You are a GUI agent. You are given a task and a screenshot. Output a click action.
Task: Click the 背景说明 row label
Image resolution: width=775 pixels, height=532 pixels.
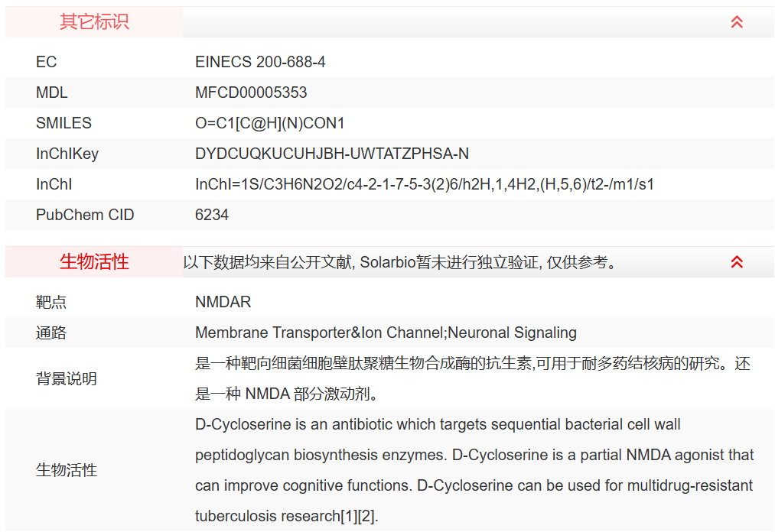coord(67,378)
